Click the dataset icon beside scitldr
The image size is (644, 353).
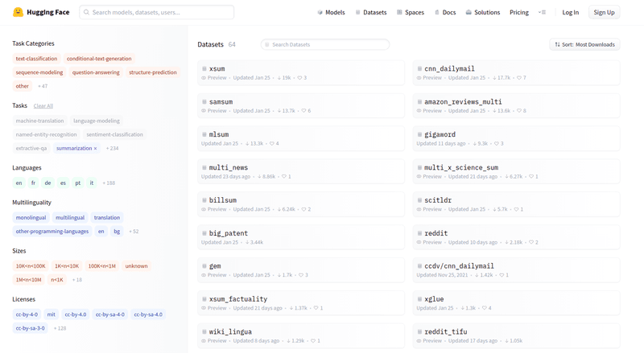click(419, 200)
